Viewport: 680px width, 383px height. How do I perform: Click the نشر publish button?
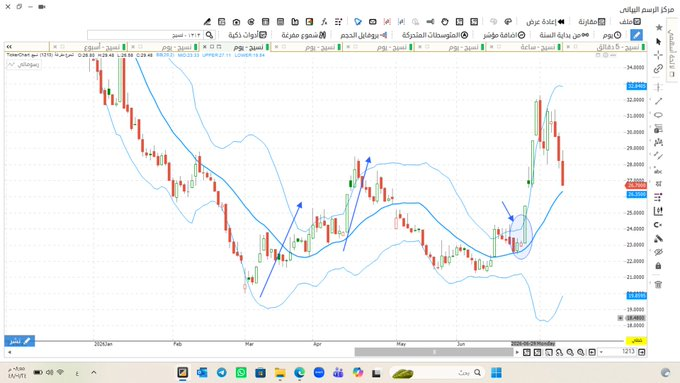(20, 341)
